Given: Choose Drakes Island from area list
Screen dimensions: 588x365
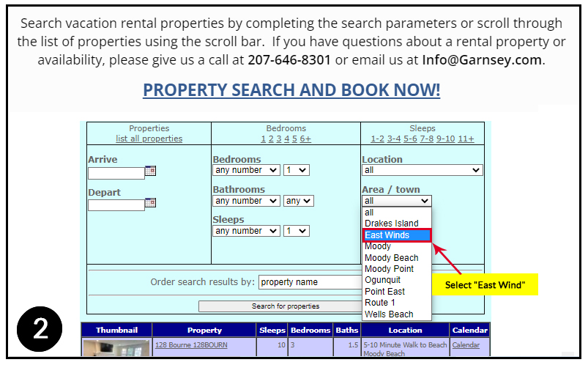Looking at the screenshot, I should pyautogui.click(x=392, y=224).
